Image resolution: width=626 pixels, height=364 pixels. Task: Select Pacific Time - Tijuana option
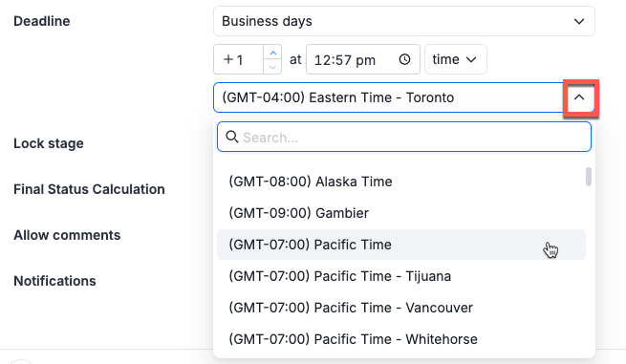[x=401, y=276]
